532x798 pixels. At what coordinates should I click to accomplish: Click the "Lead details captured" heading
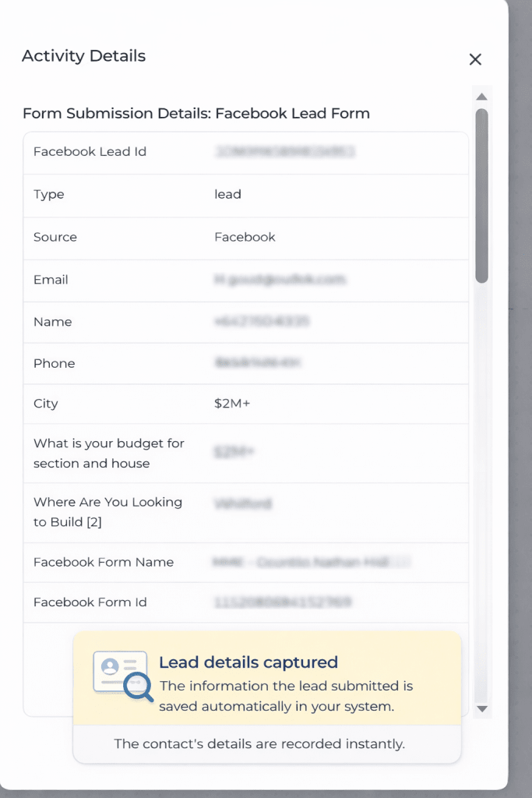point(248,662)
